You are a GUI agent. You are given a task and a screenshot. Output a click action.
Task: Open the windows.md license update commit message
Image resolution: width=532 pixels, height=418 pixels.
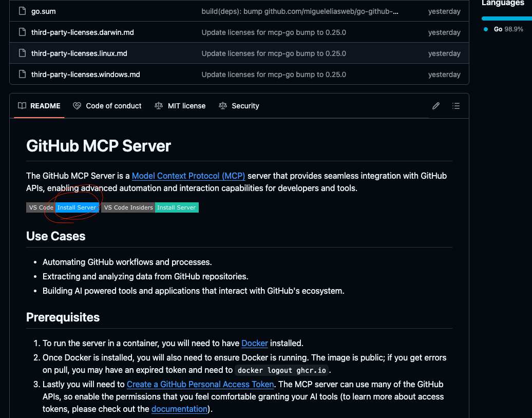click(x=274, y=74)
